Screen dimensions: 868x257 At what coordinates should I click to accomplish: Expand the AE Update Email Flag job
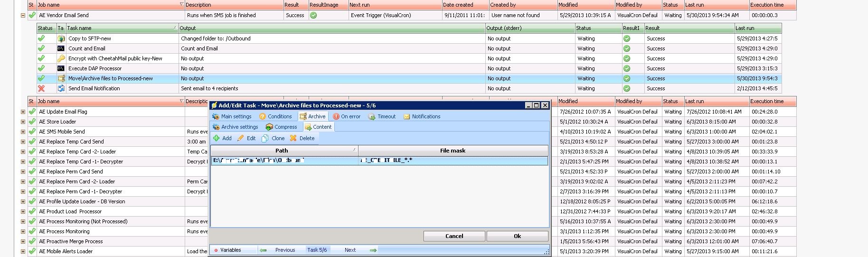click(23, 112)
